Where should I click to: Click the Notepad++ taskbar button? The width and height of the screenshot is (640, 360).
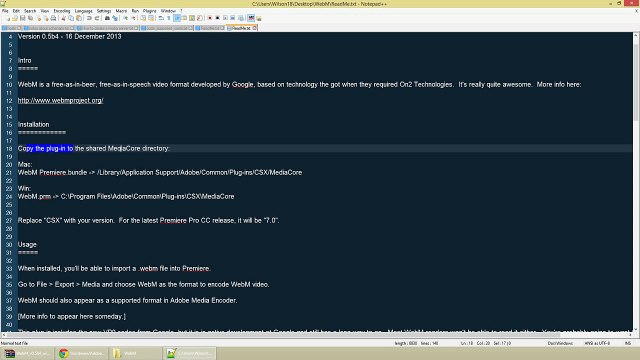[189, 353]
